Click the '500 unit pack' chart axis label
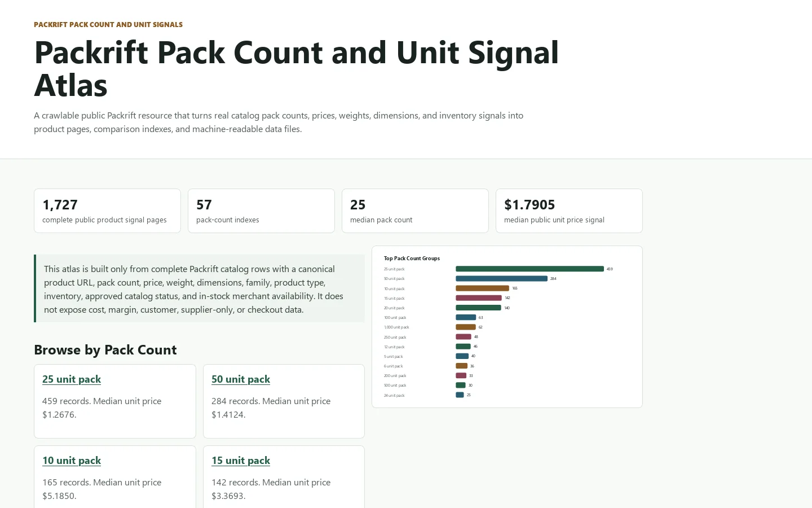The height and width of the screenshot is (508, 812). [395, 386]
